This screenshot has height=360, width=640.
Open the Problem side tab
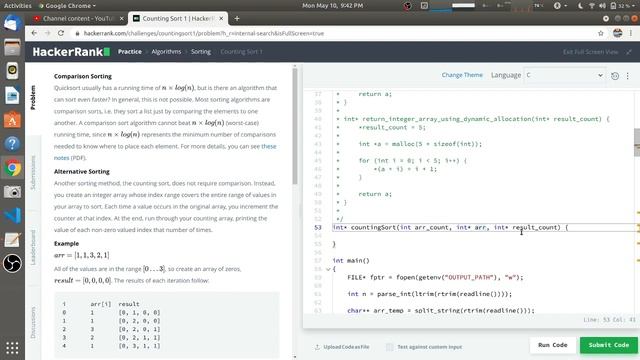coord(33,98)
